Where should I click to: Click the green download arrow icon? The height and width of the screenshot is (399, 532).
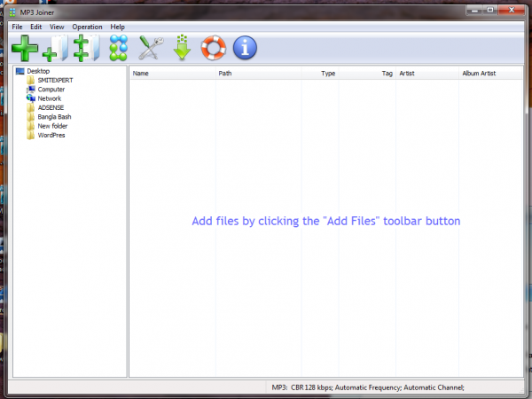click(182, 48)
